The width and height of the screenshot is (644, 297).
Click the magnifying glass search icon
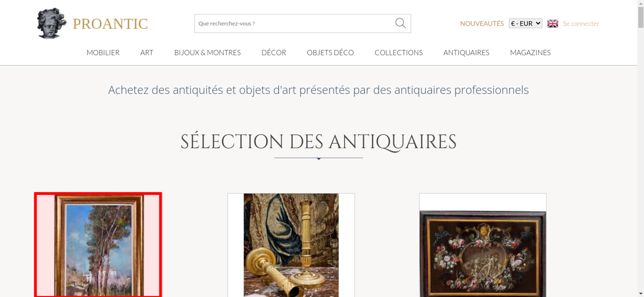[400, 23]
